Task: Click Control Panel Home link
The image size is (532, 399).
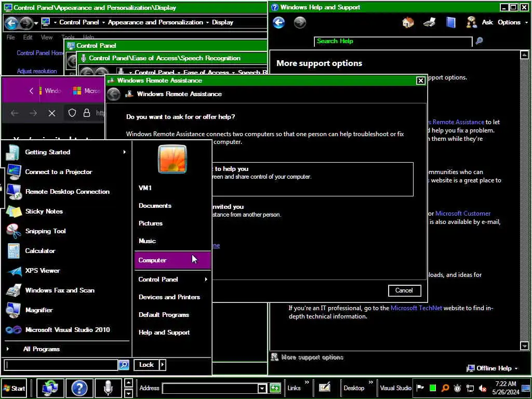Action: coord(40,53)
